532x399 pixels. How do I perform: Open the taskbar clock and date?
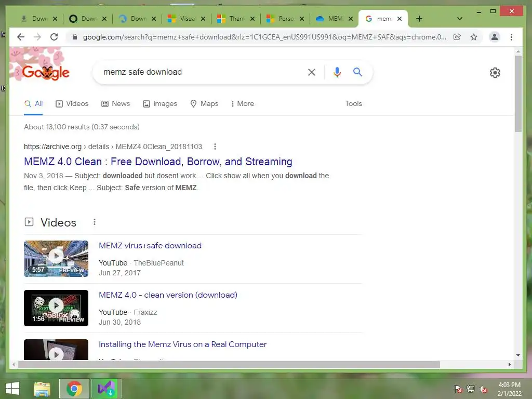pyautogui.click(x=509, y=389)
